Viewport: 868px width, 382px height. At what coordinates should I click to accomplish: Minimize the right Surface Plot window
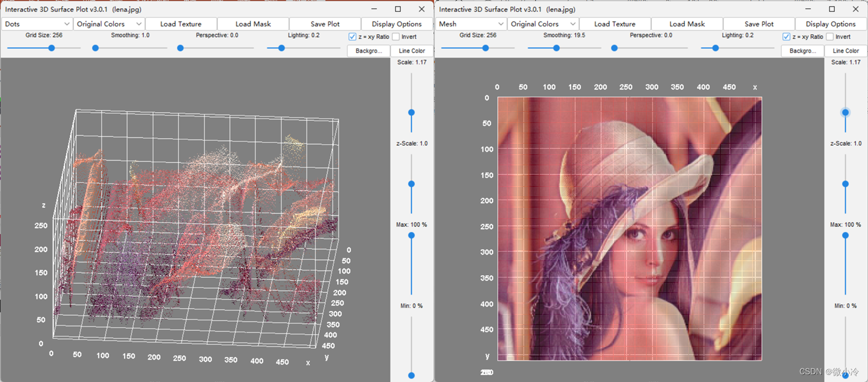[808, 9]
